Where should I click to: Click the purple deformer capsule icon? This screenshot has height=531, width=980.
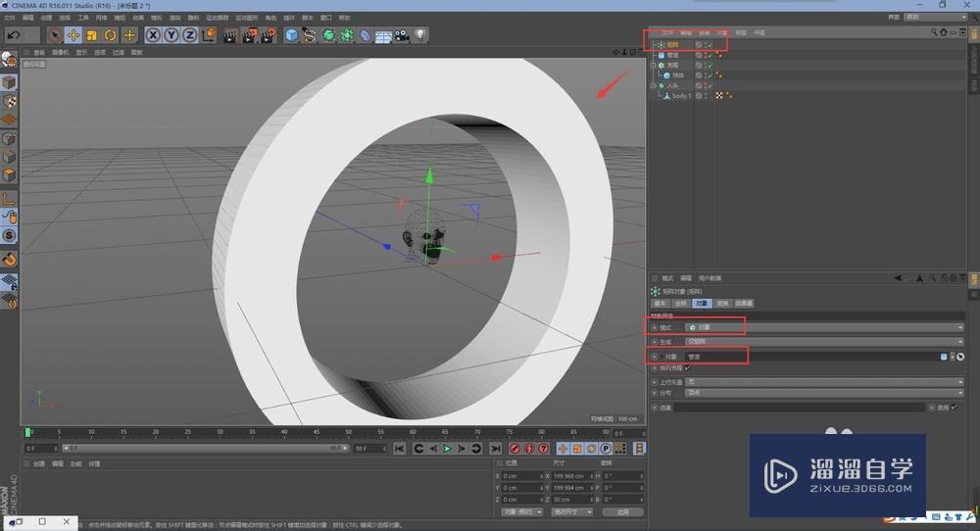365,35
